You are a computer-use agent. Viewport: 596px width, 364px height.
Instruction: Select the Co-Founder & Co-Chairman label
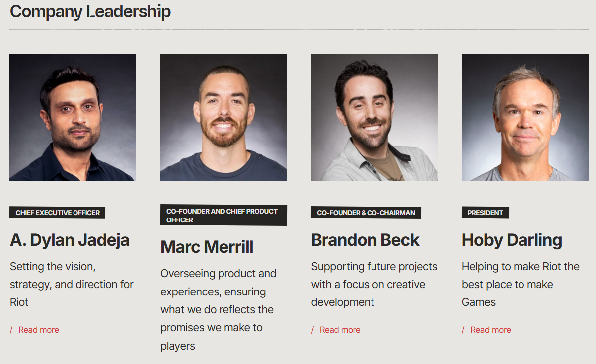pos(366,213)
